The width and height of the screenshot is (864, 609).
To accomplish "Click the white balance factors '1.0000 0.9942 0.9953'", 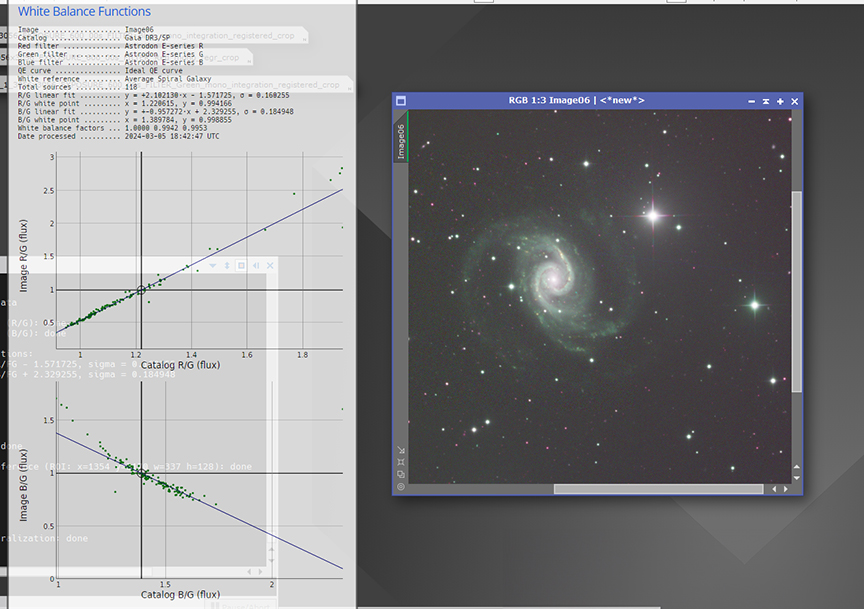I will (166, 128).
